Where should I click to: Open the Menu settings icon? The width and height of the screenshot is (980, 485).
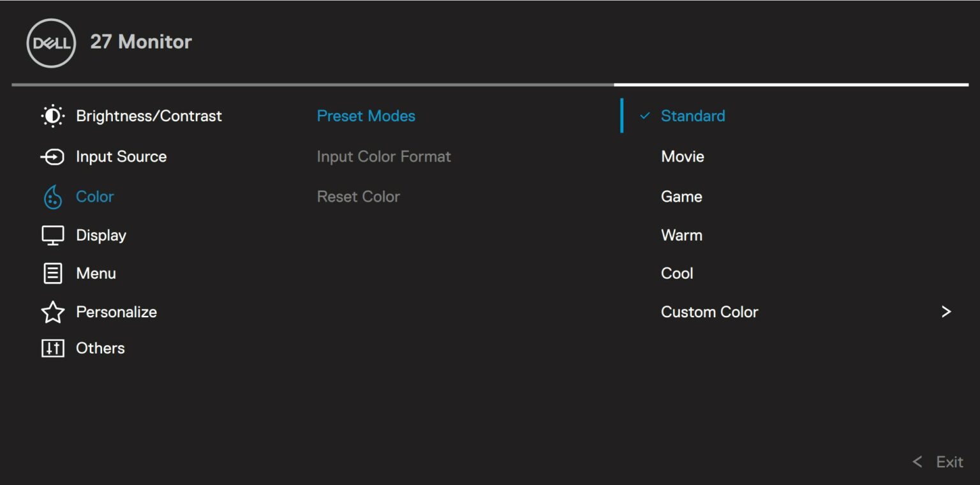pos(53,273)
